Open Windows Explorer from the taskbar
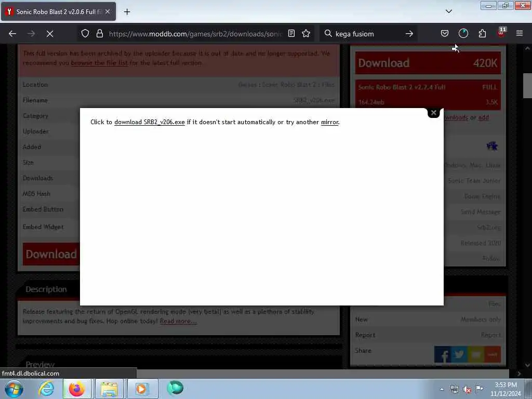Image resolution: width=532 pixels, height=399 pixels. [x=108, y=389]
